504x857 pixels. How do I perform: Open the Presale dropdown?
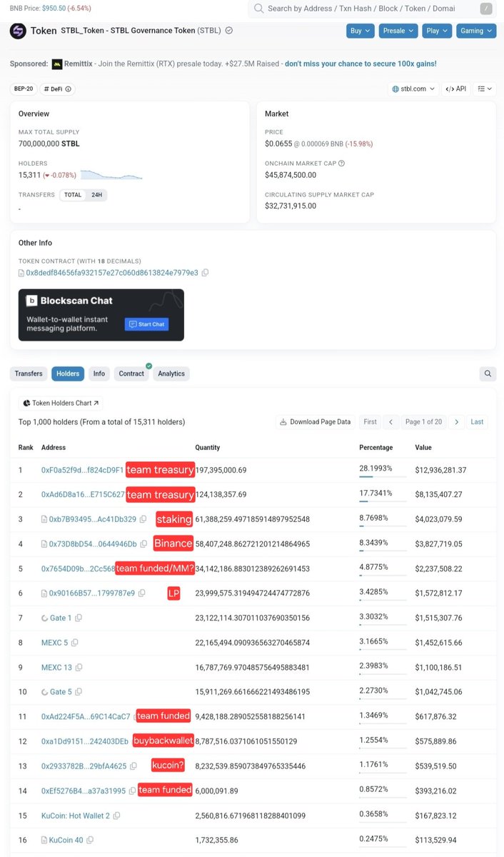pyautogui.click(x=398, y=31)
